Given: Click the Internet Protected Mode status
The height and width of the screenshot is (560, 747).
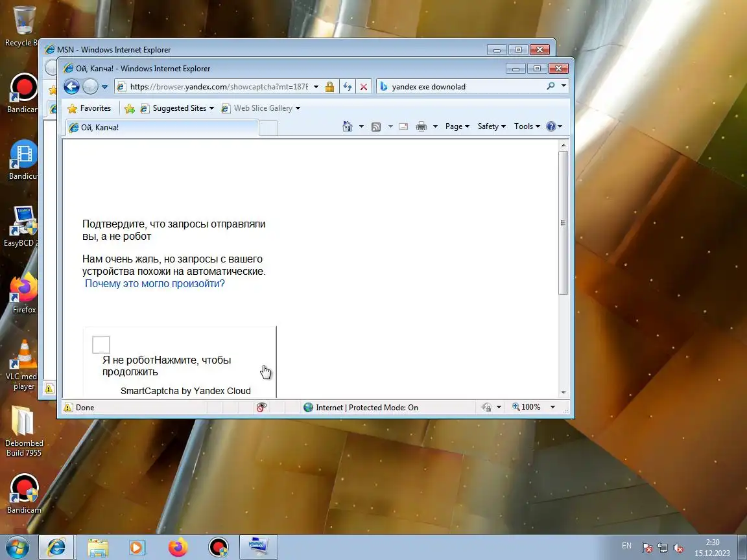Looking at the screenshot, I should coord(361,408).
